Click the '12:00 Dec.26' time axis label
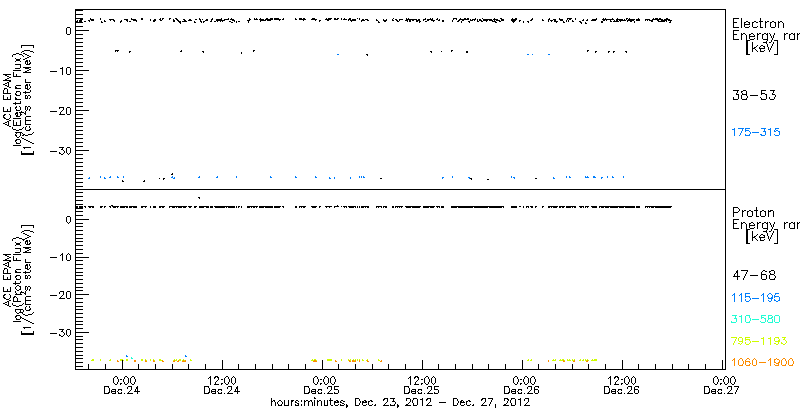This screenshot has width=800, height=410. point(622,386)
